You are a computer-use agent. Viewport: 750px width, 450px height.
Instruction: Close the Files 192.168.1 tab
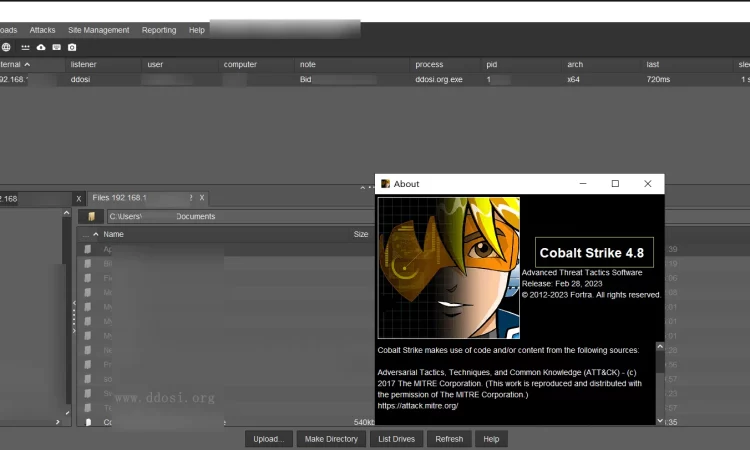(202, 198)
